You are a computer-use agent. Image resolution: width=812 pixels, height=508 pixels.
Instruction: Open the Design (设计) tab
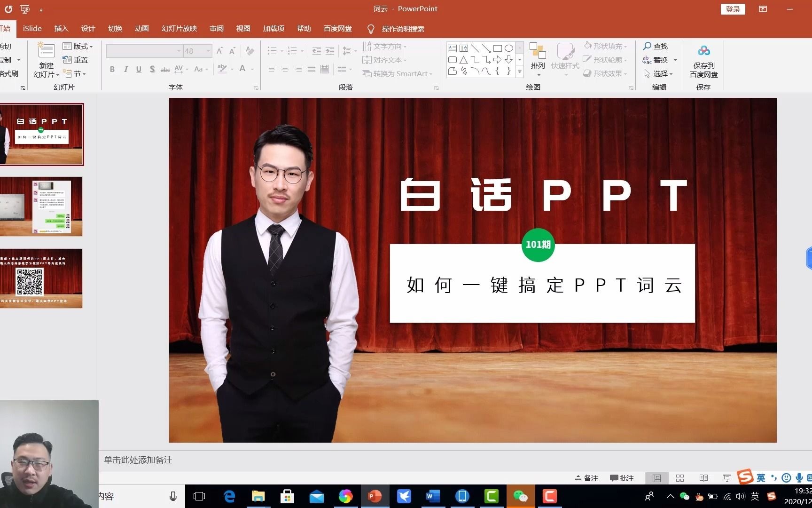coord(88,29)
